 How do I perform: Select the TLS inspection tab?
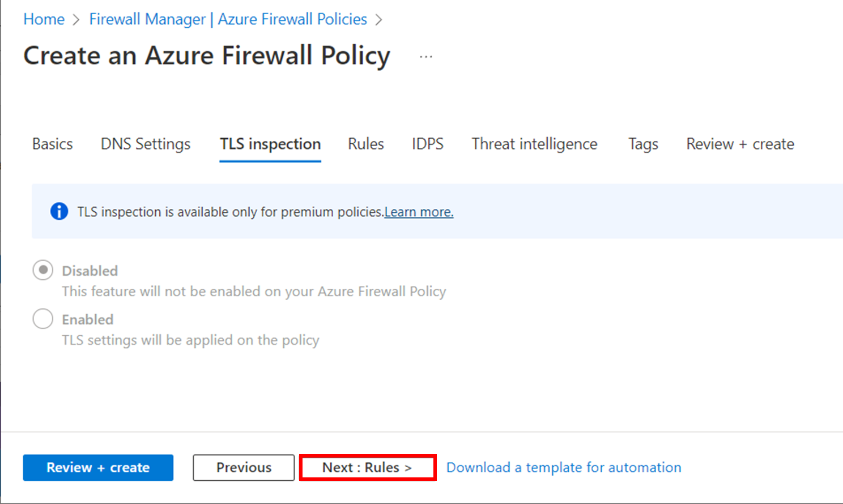270,144
